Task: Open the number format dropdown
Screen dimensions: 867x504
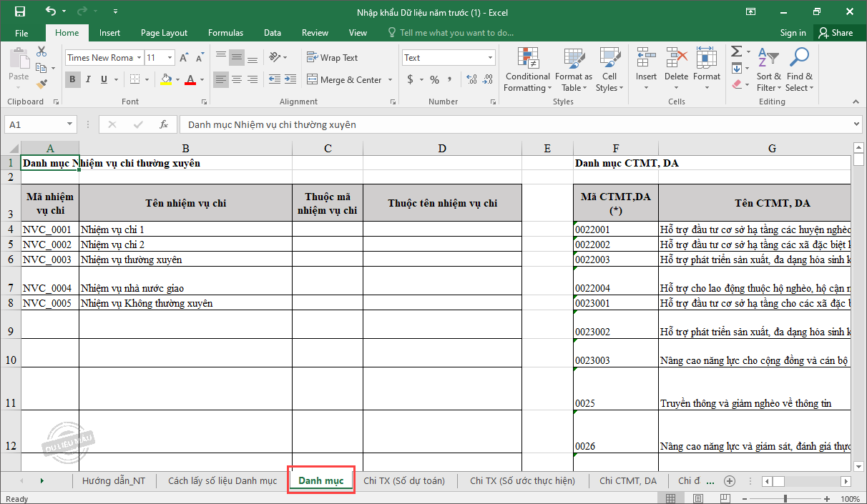Action: coord(491,58)
